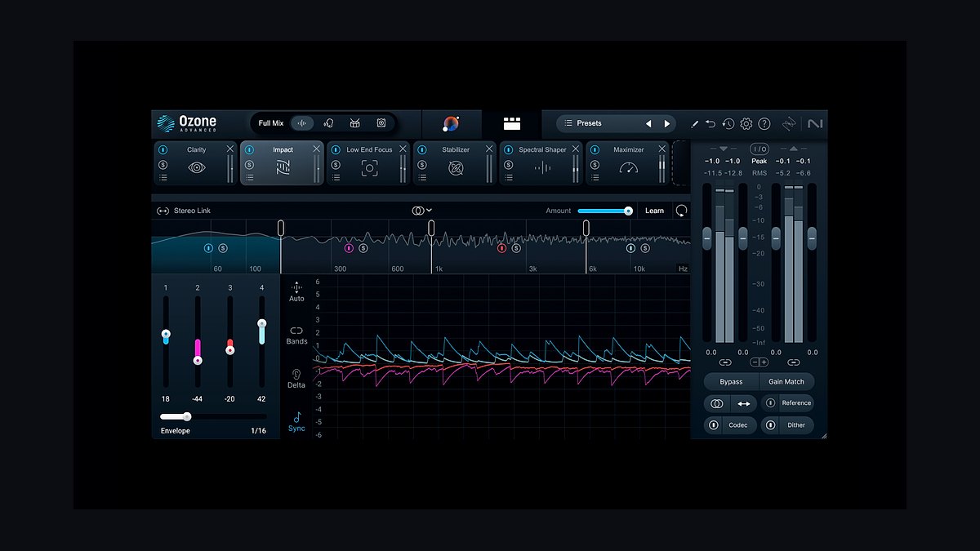Select the Full Mix waveform focus icon
The height and width of the screenshot is (551, 980).
[x=302, y=123]
